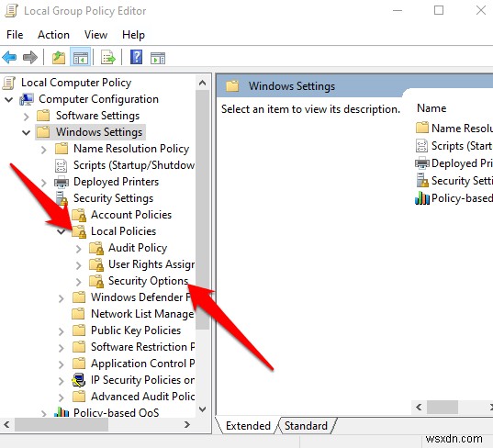Open the Help menu

[133, 35]
